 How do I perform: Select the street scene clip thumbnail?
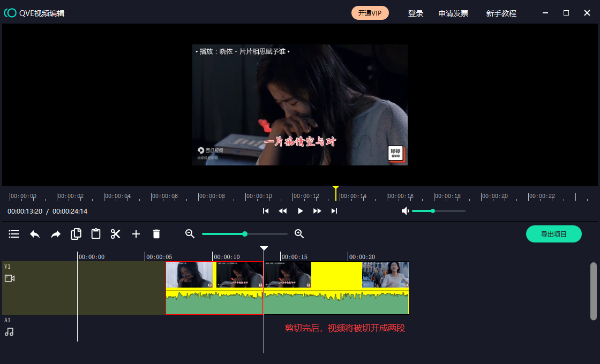coord(385,275)
